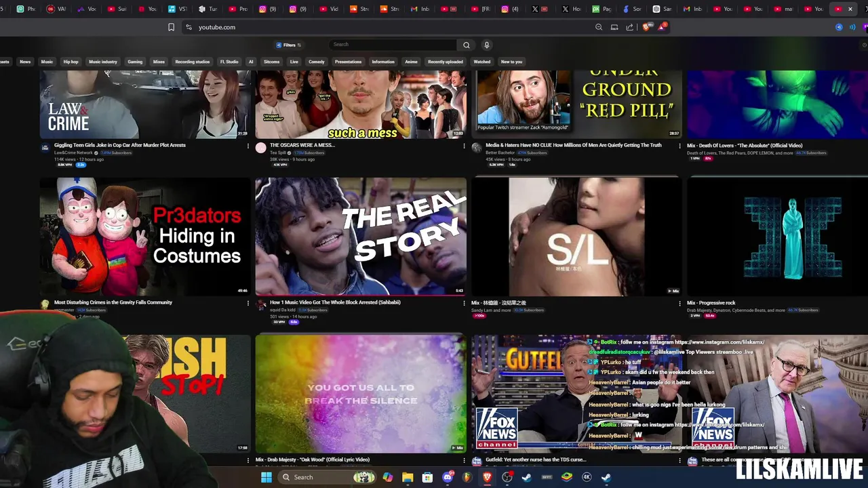The width and height of the screenshot is (868, 488).
Task: Open options menu for Sandy Lam mix
Action: (679, 303)
